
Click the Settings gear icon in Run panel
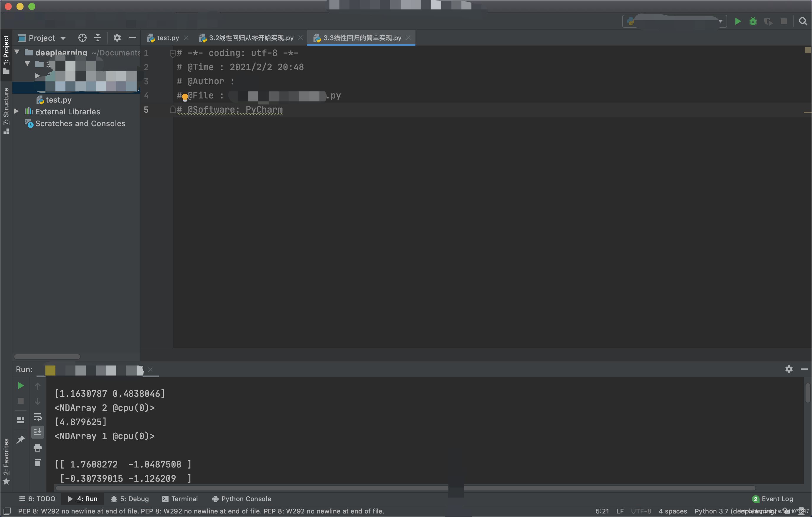788,369
